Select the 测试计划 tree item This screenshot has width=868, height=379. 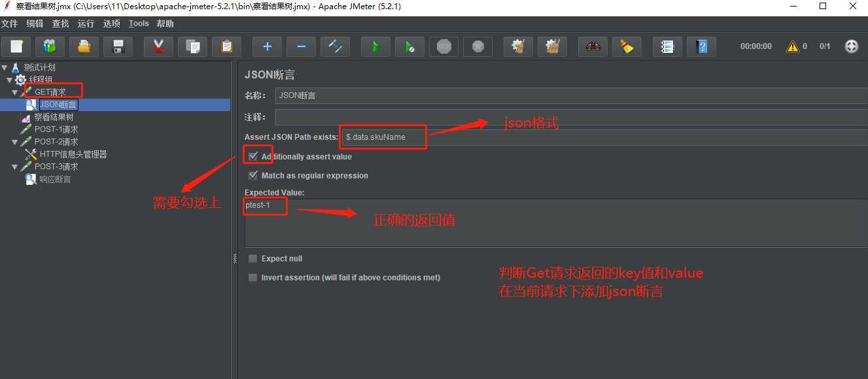pos(39,67)
